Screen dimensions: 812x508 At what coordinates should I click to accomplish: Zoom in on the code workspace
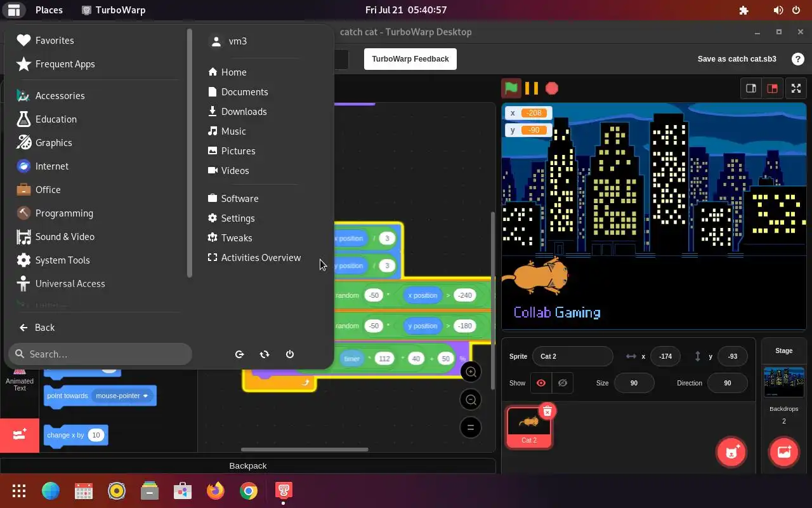point(471,372)
